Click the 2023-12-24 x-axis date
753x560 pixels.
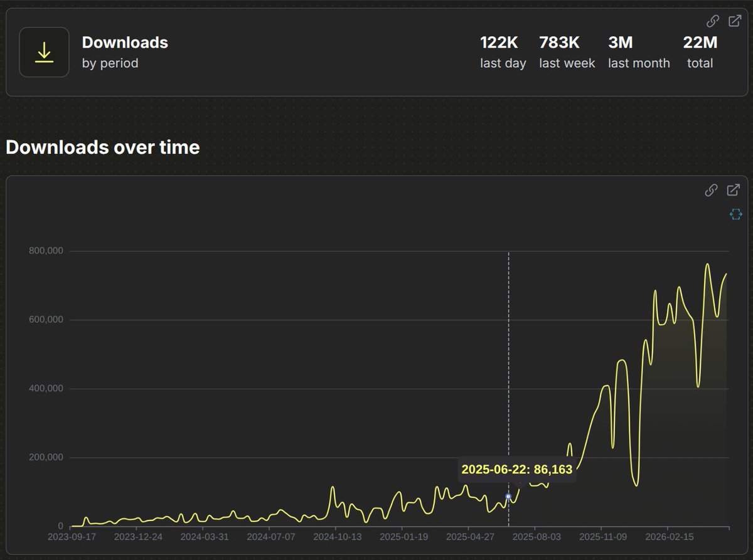pyautogui.click(x=139, y=537)
